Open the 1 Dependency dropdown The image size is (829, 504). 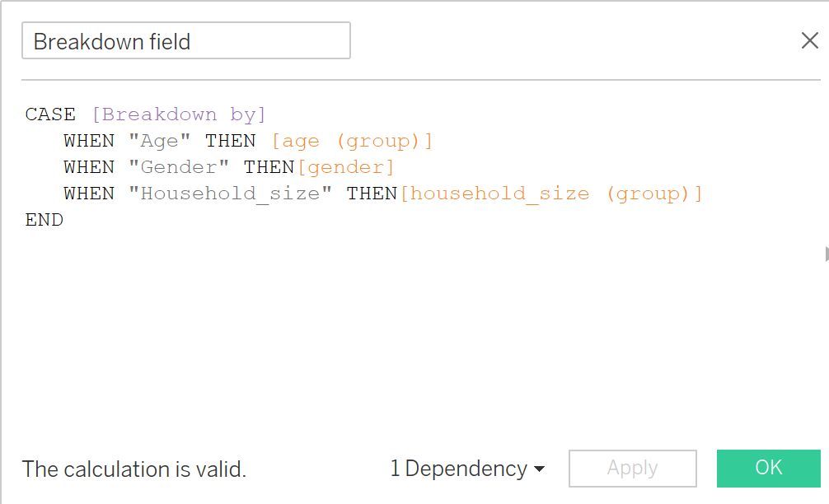tap(467, 469)
